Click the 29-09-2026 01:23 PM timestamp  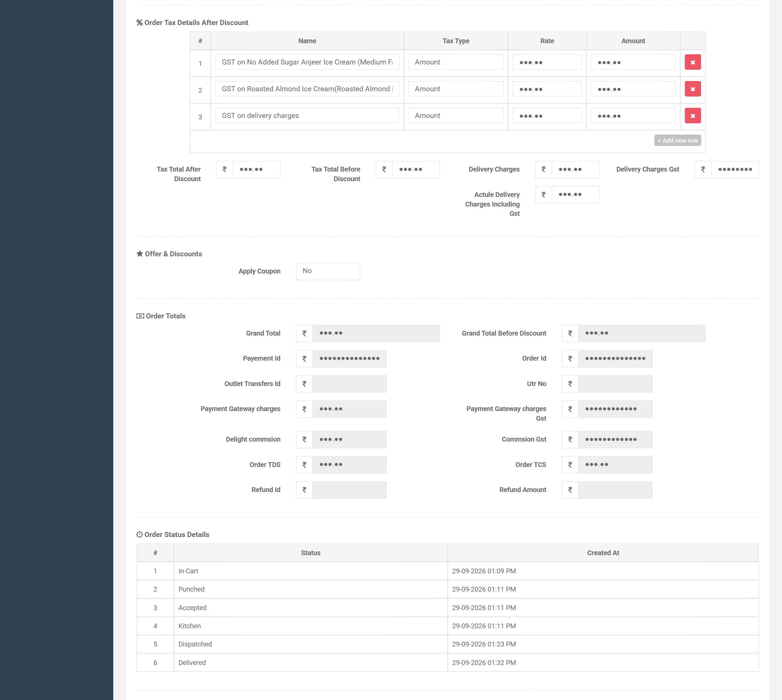pyautogui.click(x=483, y=644)
